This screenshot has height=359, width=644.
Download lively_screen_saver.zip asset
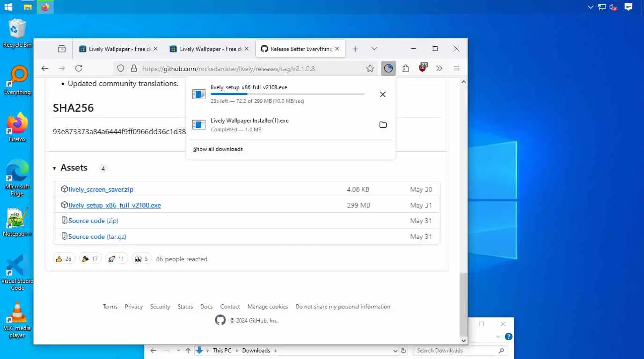coord(101,189)
